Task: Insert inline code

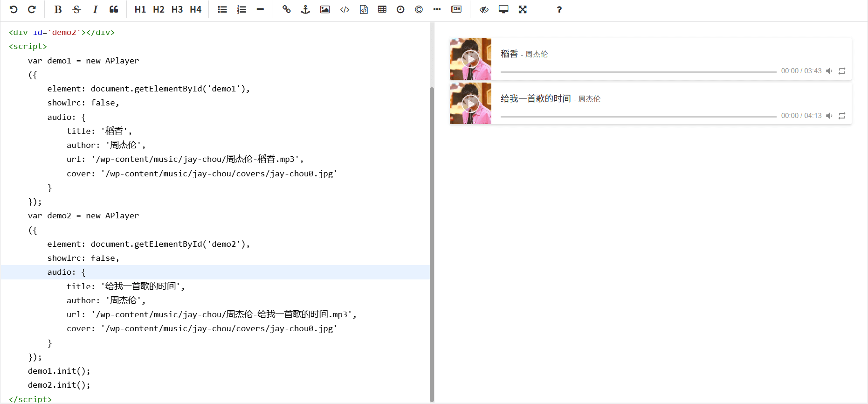Action: [344, 9]
